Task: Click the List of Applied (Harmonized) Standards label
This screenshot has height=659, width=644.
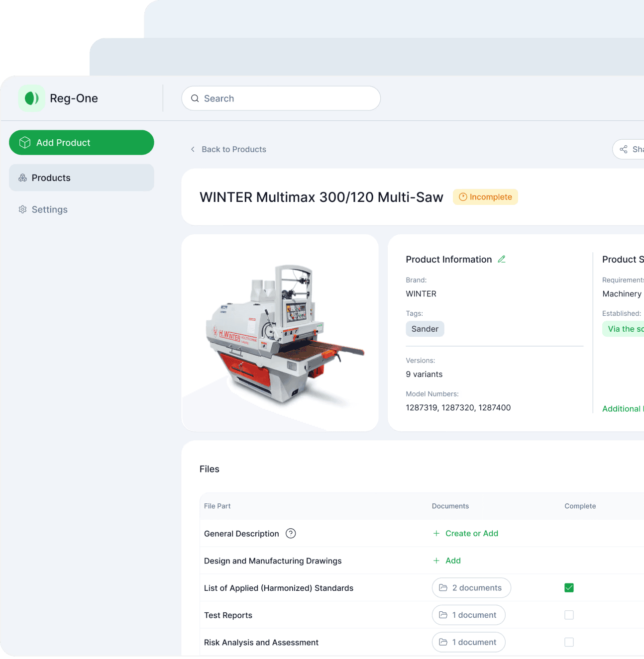Action: (x=279, y=588)
